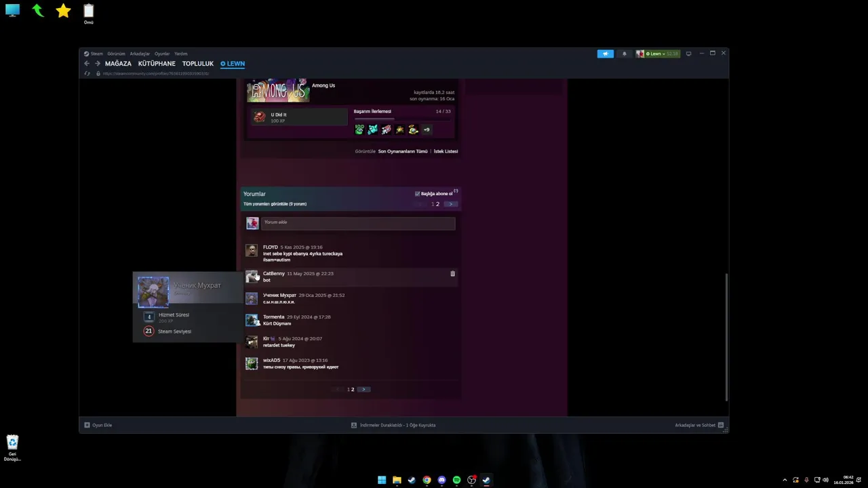Click the padlock icon beside the URL

pos(98,73)
